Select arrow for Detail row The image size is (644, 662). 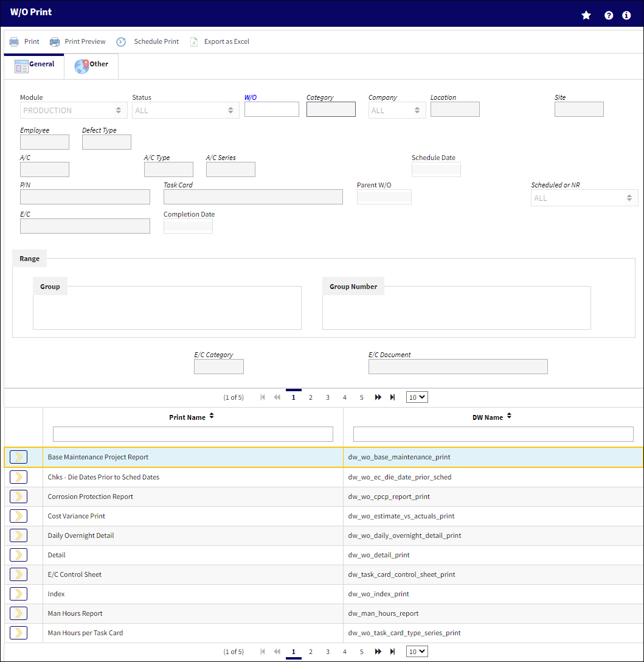point(19,555)
